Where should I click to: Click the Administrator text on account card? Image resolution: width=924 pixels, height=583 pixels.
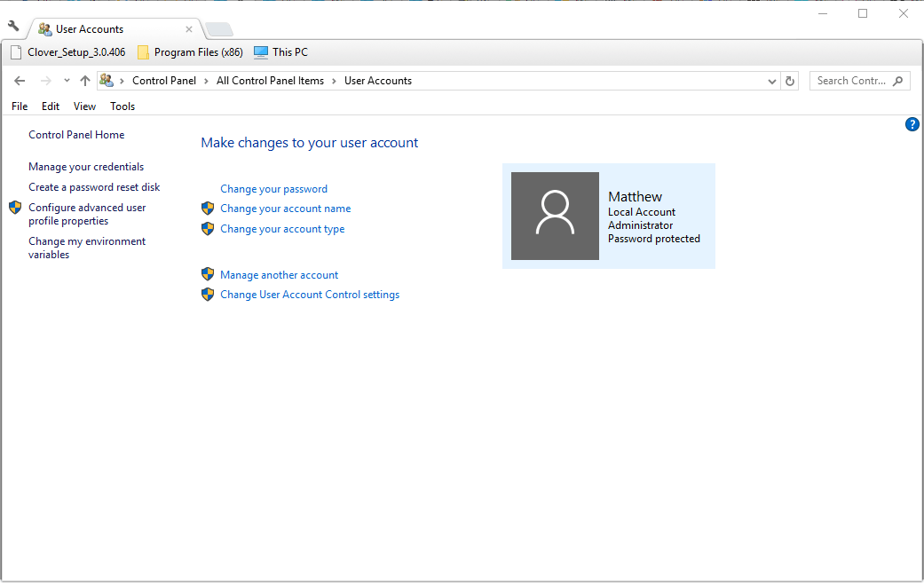[641, 225]
